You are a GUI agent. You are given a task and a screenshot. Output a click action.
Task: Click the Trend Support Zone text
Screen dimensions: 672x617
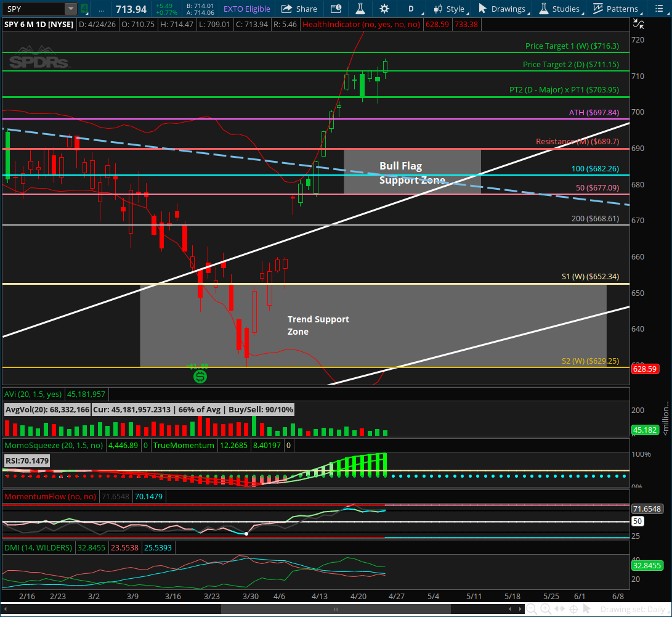pos(318,325)
